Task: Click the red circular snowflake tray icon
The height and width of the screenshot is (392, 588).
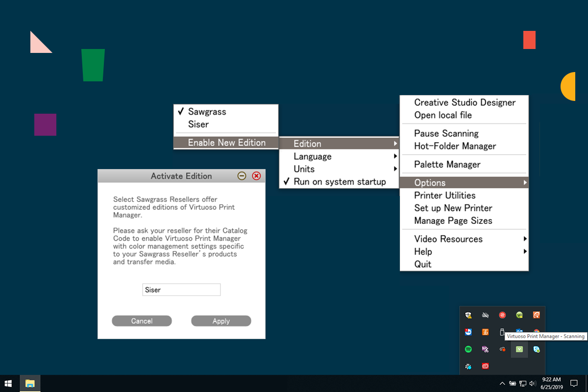Action: pos(502,315)
